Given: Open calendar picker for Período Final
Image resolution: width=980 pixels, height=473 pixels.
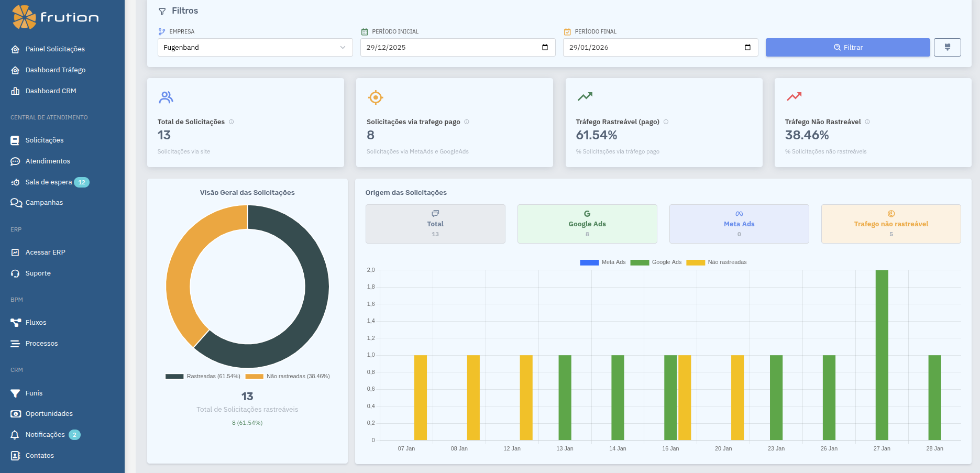Looking at the screenshot, I should (747, 48).
